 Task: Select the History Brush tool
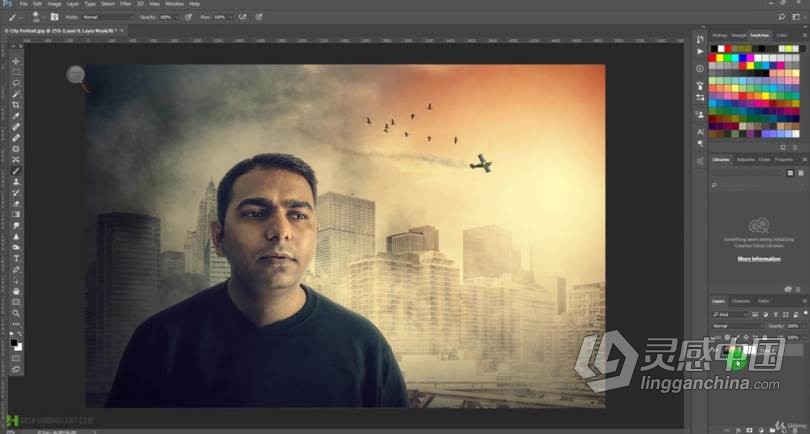click(16, 192)
